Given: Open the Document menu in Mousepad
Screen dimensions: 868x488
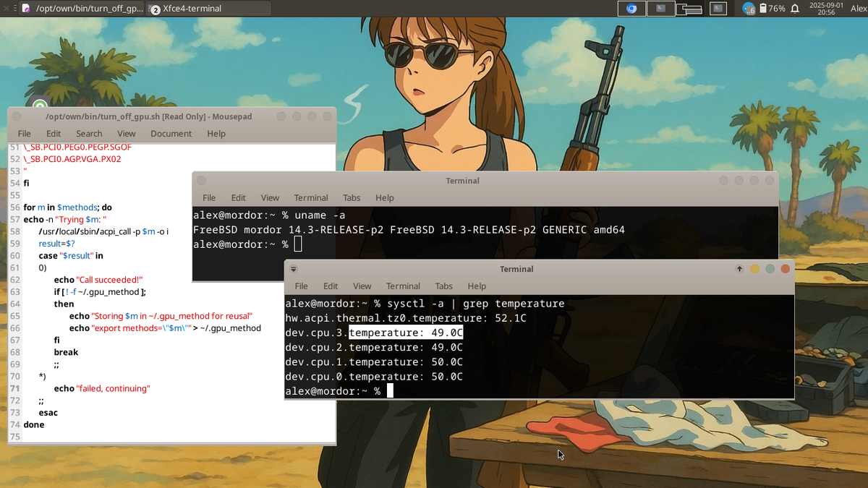Looking at the screenshot, I should pos(171,134).
